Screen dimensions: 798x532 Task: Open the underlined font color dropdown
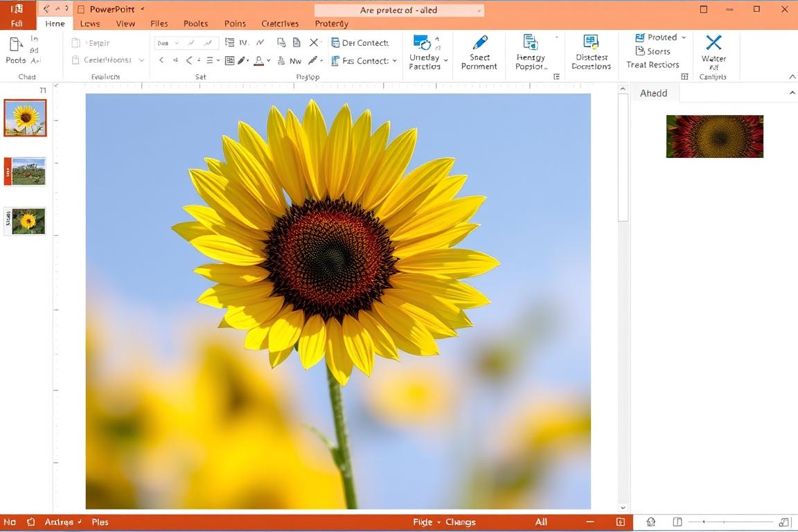pos(268,61)
